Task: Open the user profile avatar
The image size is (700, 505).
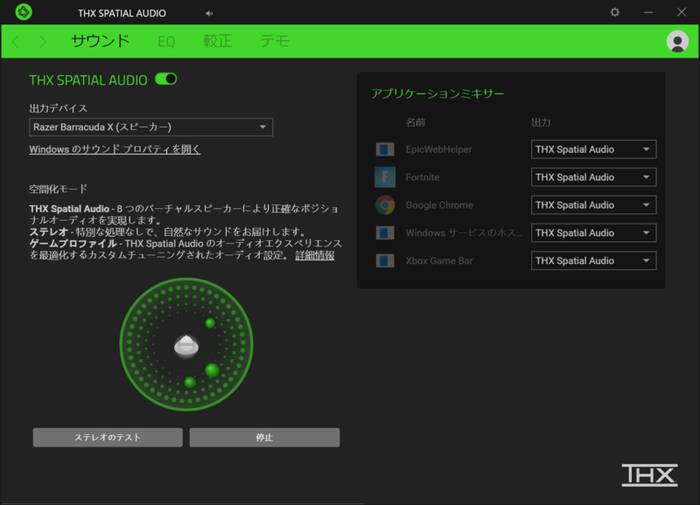Action: pos(677,42)
